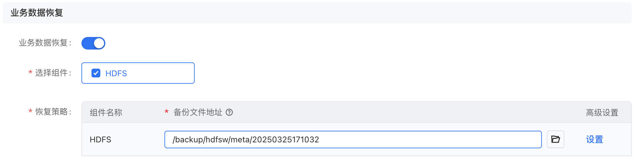Uncheck the HDFS component checkbox
Viewport: 644px width, 158px height.
pyautogui.click(x=96, y=73)
